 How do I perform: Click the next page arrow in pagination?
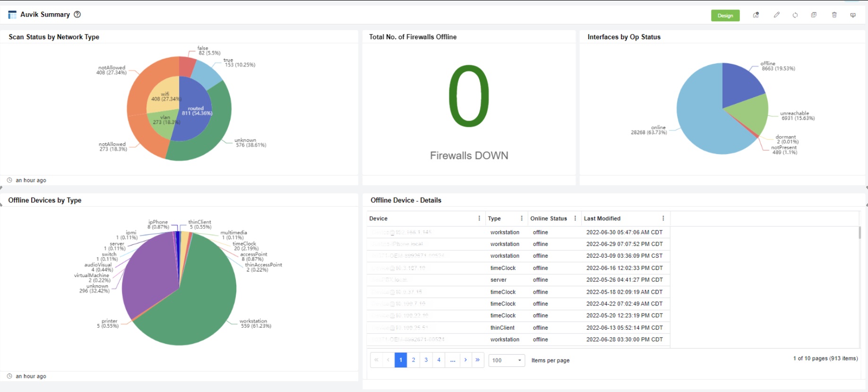click(465, 360)
